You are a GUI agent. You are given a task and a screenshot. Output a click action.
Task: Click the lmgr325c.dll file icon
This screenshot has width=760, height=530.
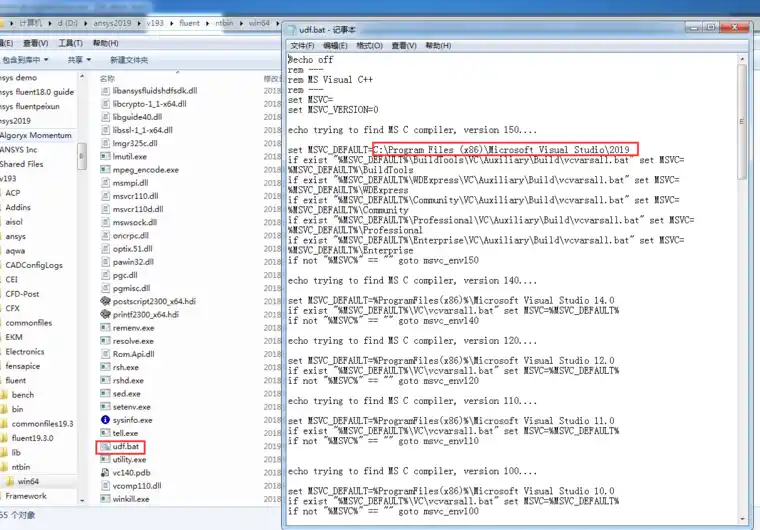[x=105, y=143]
